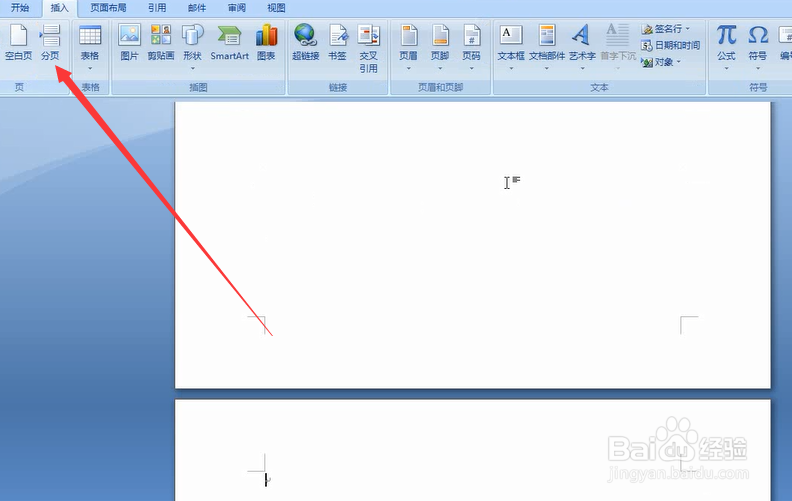Screen dimensions: 792x501
Task: Insert a hyperlink (超链接)
Action: 306,42
